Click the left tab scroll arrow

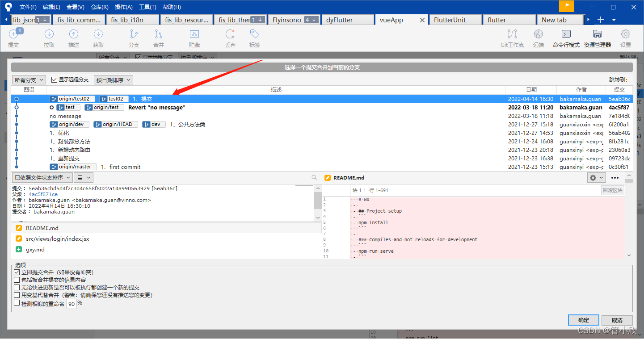[x=6, y=20]
